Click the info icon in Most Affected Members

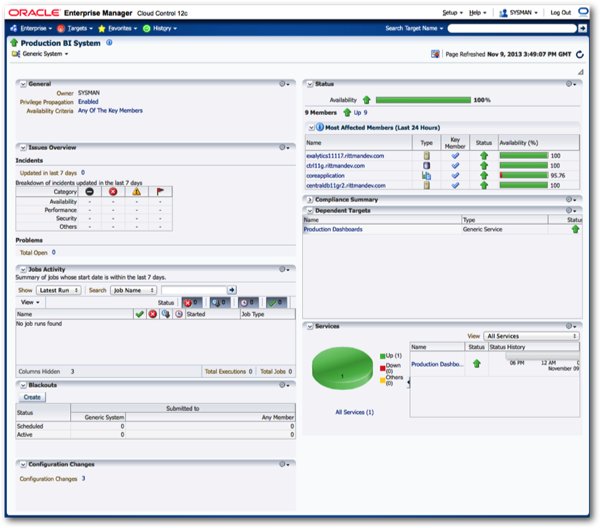[x=320, y=127]
